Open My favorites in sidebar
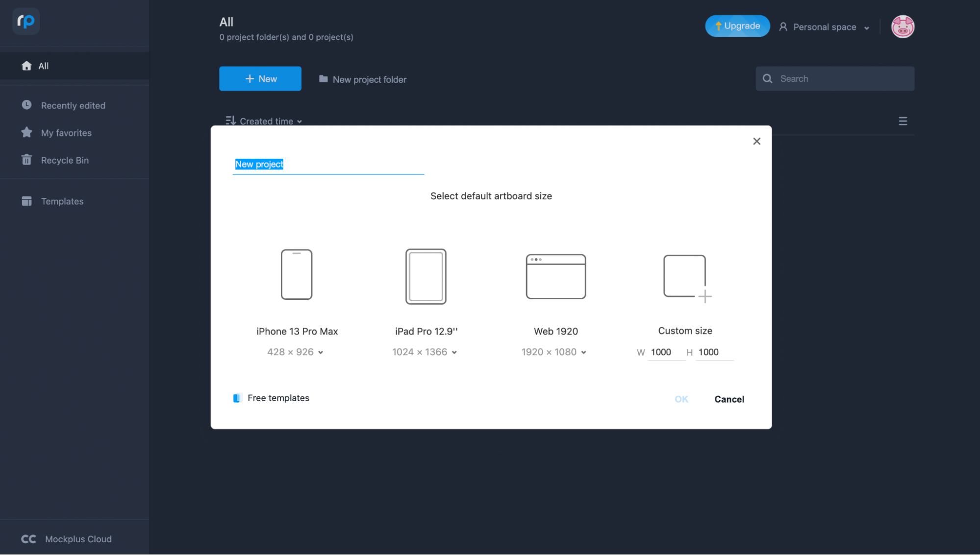The height and width of the screenshot is (555, 980). pyautogui.click(x=66, y=132)
